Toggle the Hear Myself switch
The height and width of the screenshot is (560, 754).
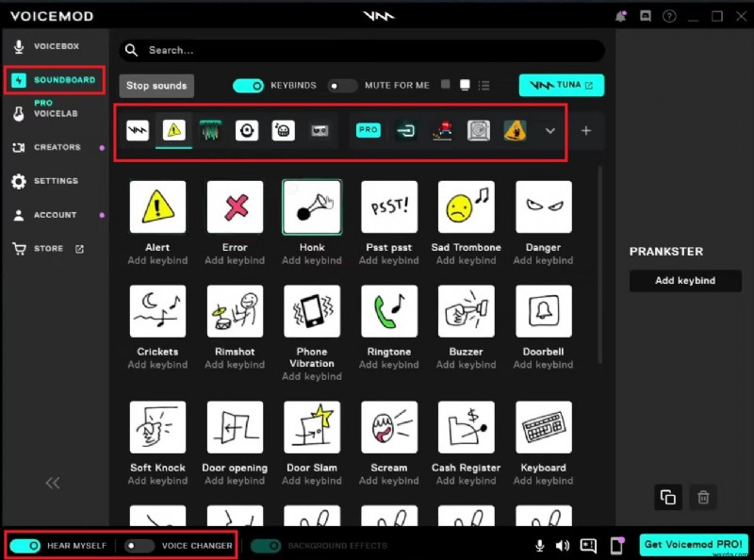pyautogui.click(x=25, y=546)
